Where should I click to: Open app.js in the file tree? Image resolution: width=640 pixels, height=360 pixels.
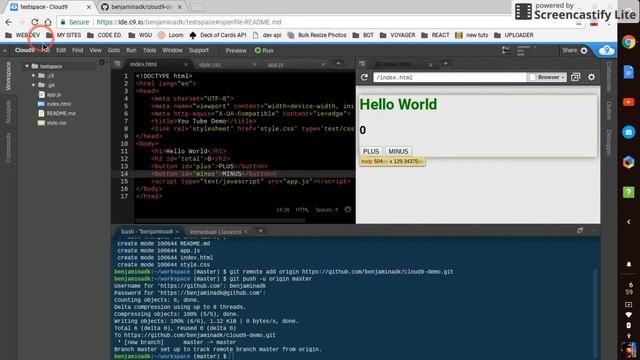53,94
